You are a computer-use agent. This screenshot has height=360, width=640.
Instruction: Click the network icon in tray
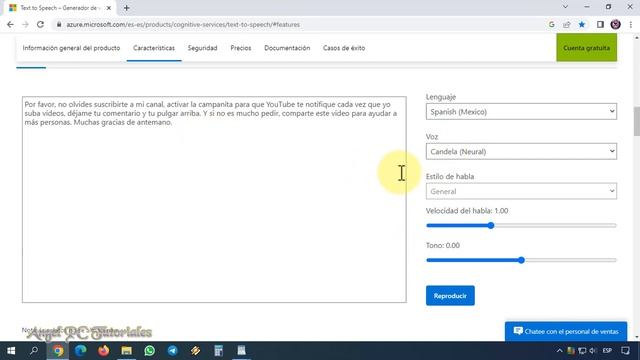(582, 351)
